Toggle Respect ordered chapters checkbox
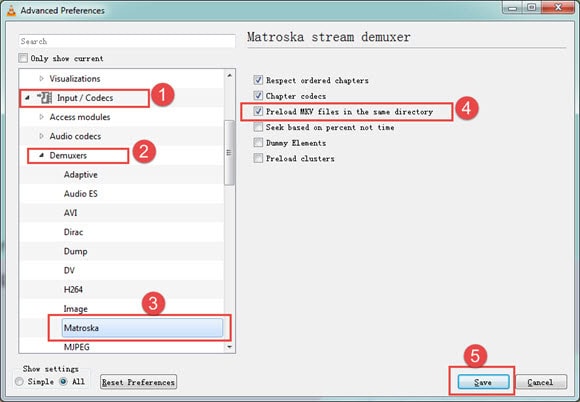 pos(258,80)
